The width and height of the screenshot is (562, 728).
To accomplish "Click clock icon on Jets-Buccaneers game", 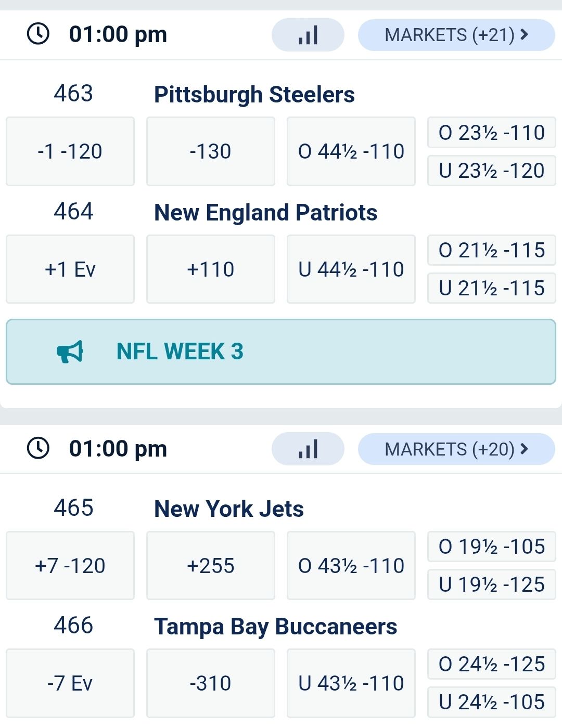I will pyautogui.click(x=38, y=448).
